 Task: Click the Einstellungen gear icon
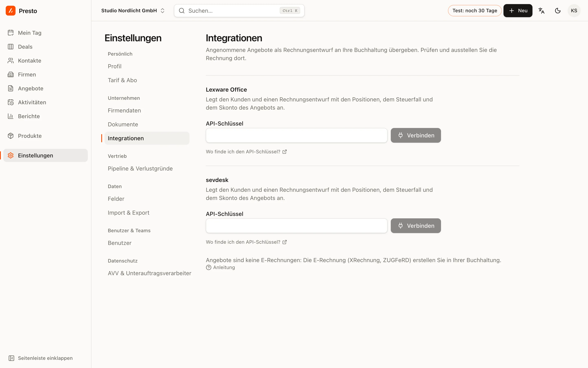pyautogui.click(x=10, y=155)
